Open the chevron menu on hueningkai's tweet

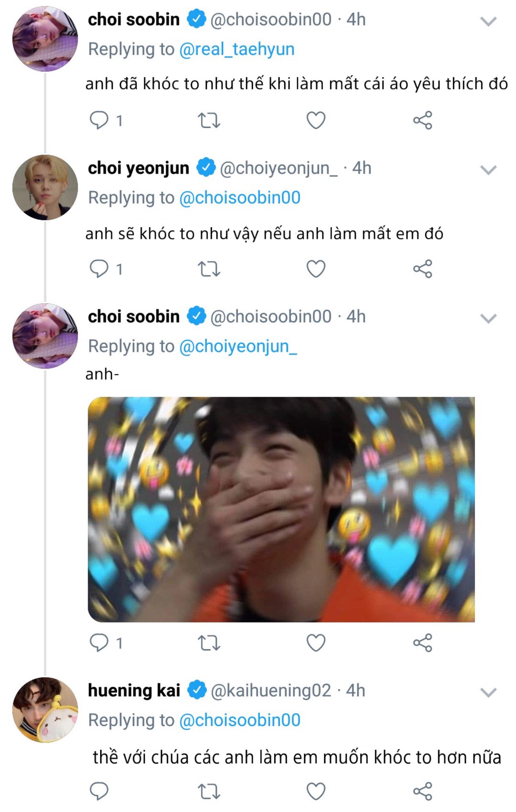pos(489,692)
